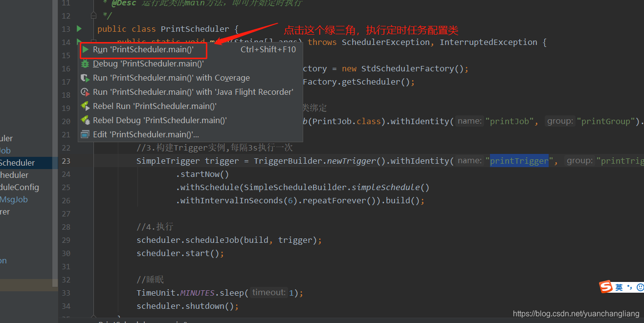Click the simpleSchedule() method call

tap(391, 187)
